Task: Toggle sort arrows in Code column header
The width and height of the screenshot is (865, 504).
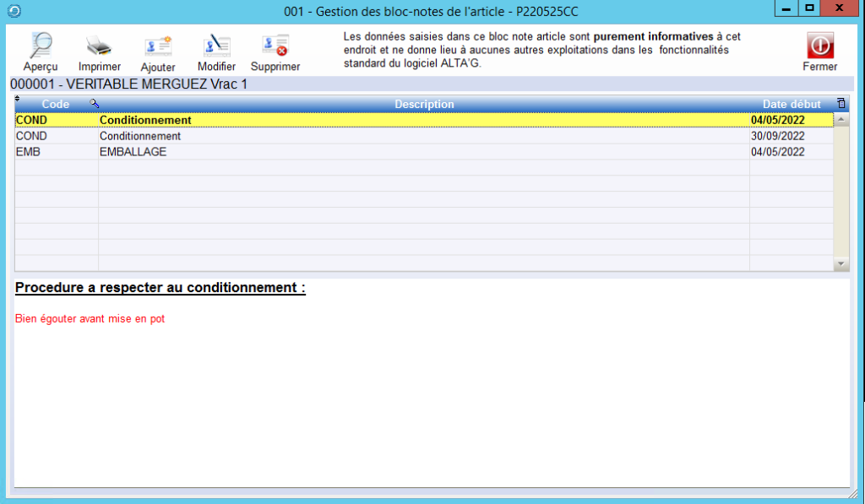Action: point(18,100)
